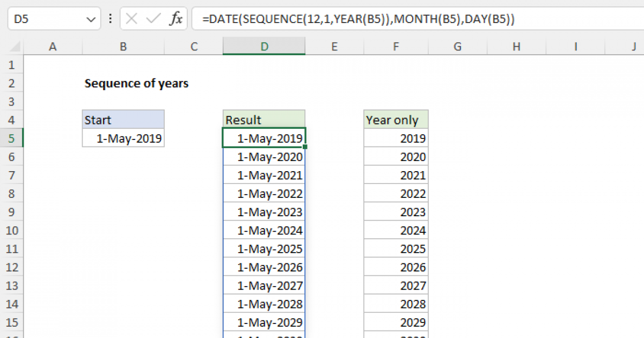Select column header D
Screen dimensions: 644x338
[264, 47]
